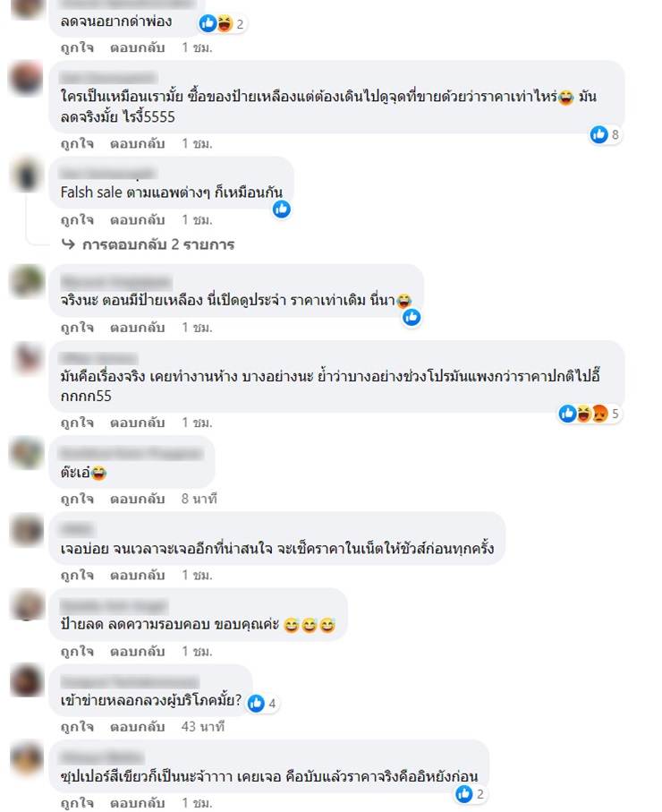Image resolution: width=662 pixels, height=812 pixels.
Task: Click the like reaction with count 4
Action: pos(262,703)
